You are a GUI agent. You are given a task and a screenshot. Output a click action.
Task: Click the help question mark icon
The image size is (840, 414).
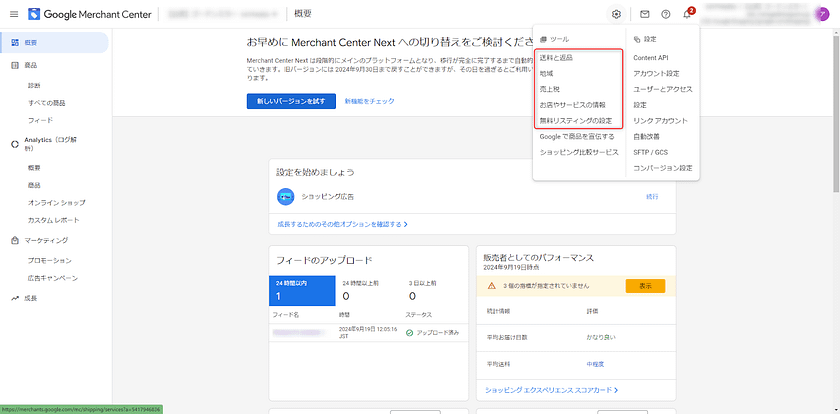click(x=666, y=14)
